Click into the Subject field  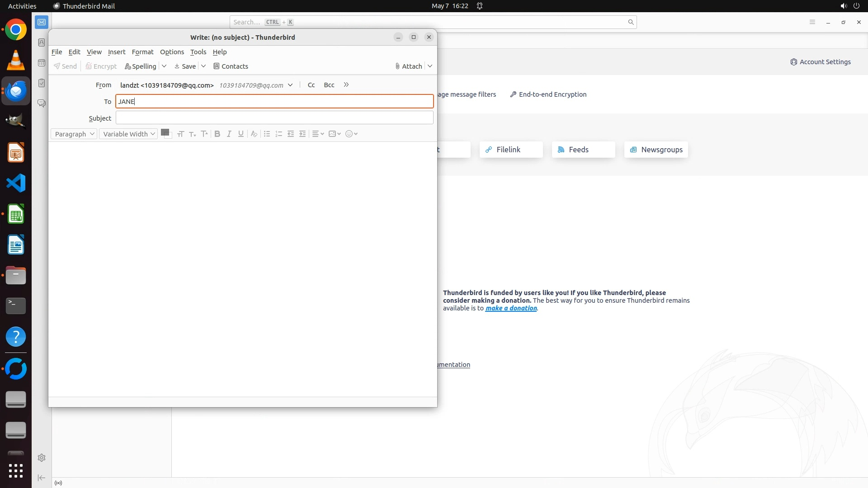[x=274, y=118]
